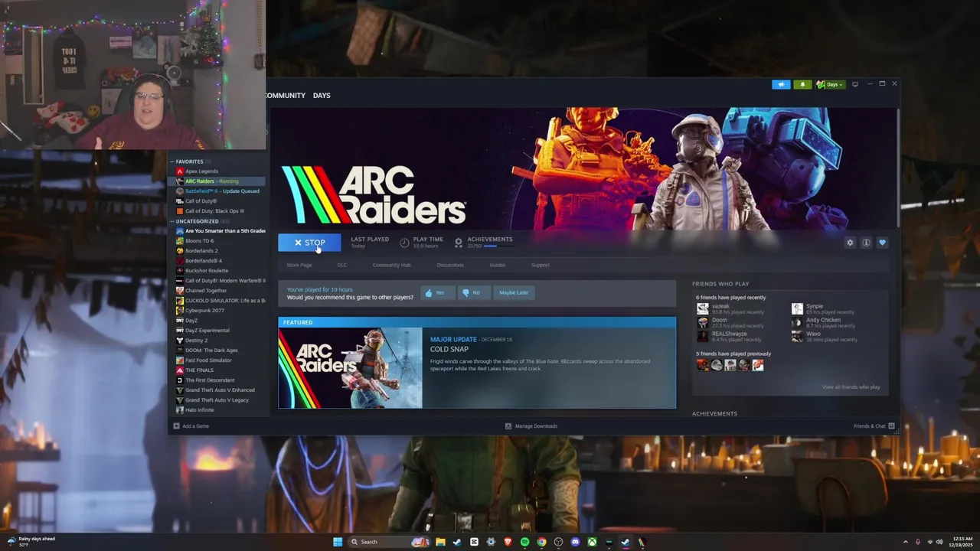Screen dimensions: 980x551
Task: Select Grand Theft Auto V Enhanced
Action: click(x=218, y=390)
